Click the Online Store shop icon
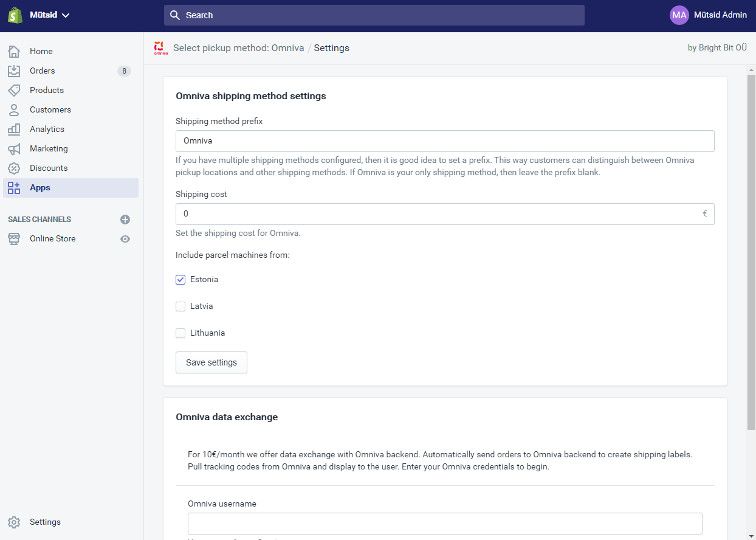Image resolution: width=756 pixels, height=540 pixels. tap(14, 238)
